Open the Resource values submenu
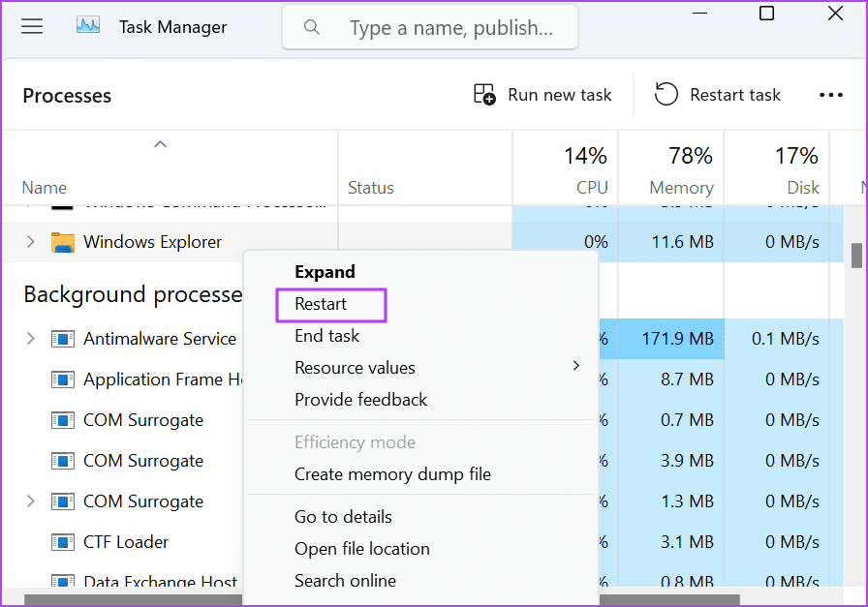 (355, 368)
